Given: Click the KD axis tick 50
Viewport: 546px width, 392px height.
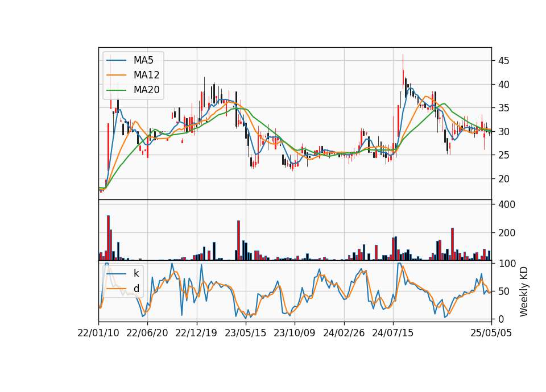Looking at the screenshot, I should (503, 291).
